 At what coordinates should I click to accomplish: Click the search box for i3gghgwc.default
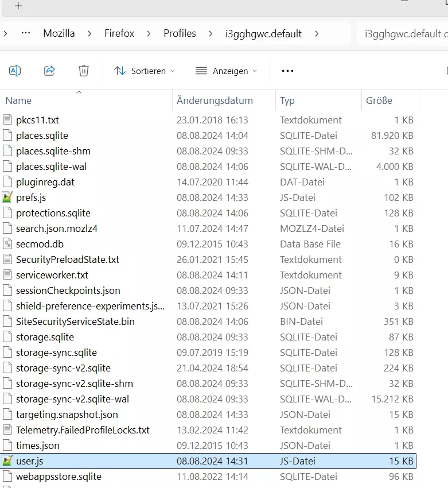[404, 34]
